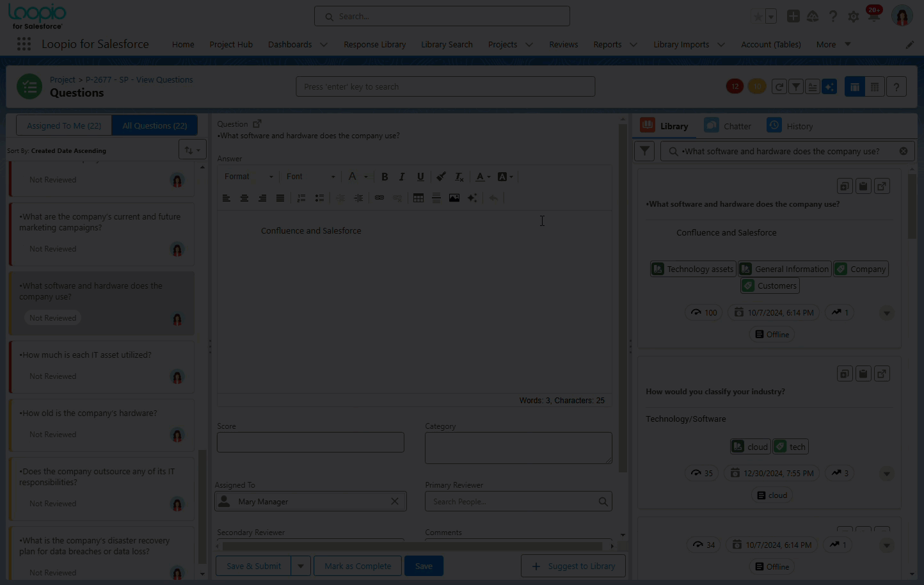
Task: Open the pop-out icon next to Question label
Action: [x=257, y=124]
